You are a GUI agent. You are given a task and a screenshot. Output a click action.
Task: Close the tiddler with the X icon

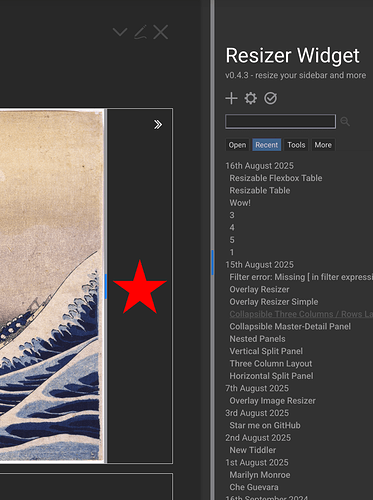(160, 32)
